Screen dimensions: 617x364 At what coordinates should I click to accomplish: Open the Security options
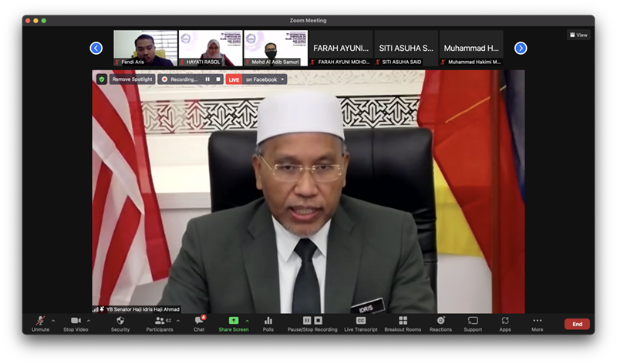pos(120,321)
